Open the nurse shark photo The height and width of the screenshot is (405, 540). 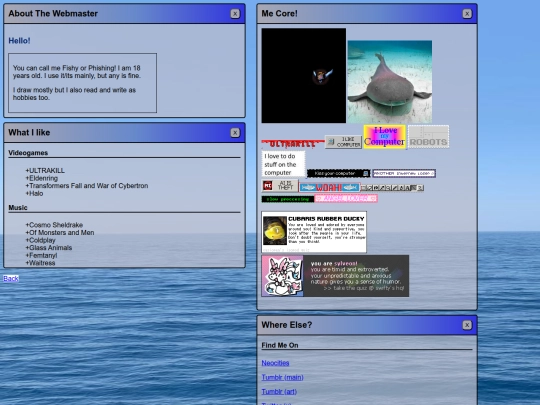pyautogui.click(x=390, y=82)
